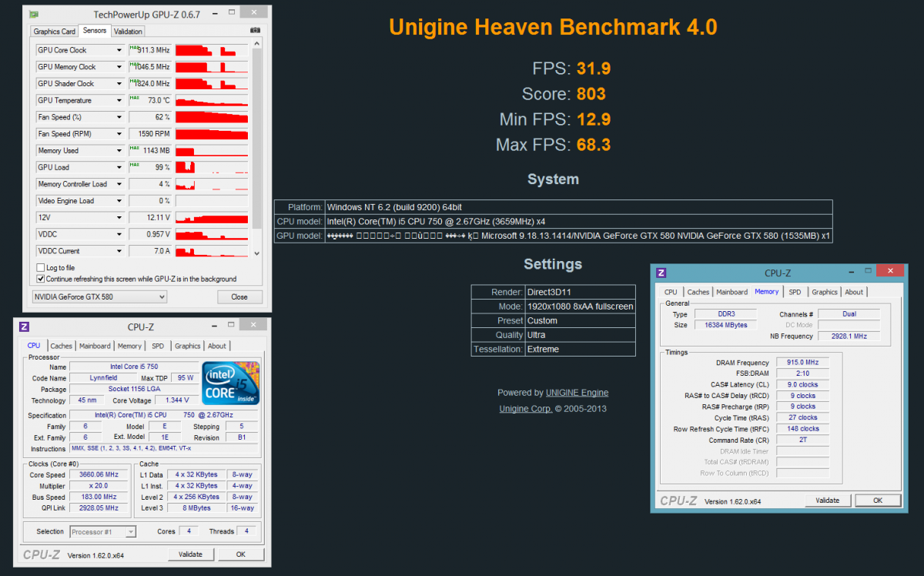Open Mainboard tab in CPU-Z CPU window
This screenshot has width=924, height=576.
coord(95,347)
